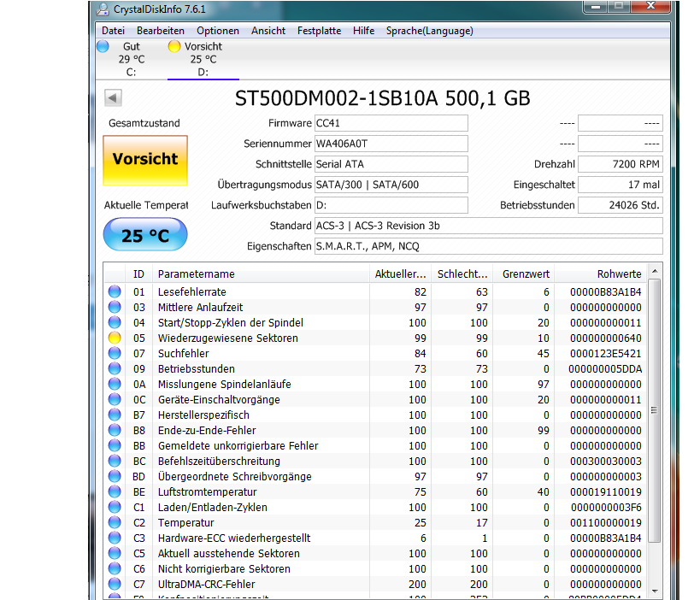Click raw value 000300030003
The image size is (700, 600).
[x=605, y=462]
